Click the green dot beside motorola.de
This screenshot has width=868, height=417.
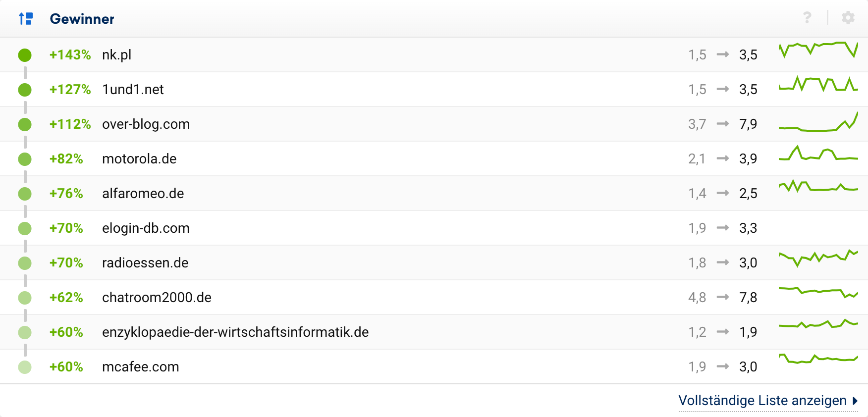point(25,159)
